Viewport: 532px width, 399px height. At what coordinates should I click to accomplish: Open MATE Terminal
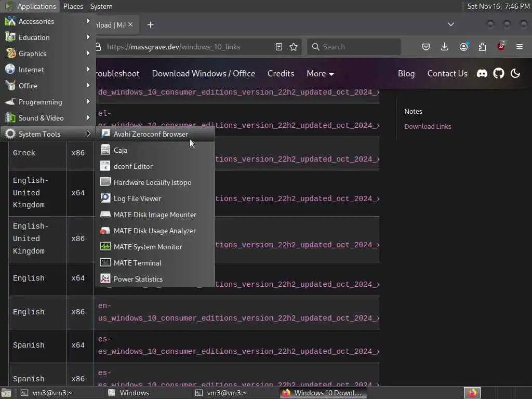pos(155,263)
